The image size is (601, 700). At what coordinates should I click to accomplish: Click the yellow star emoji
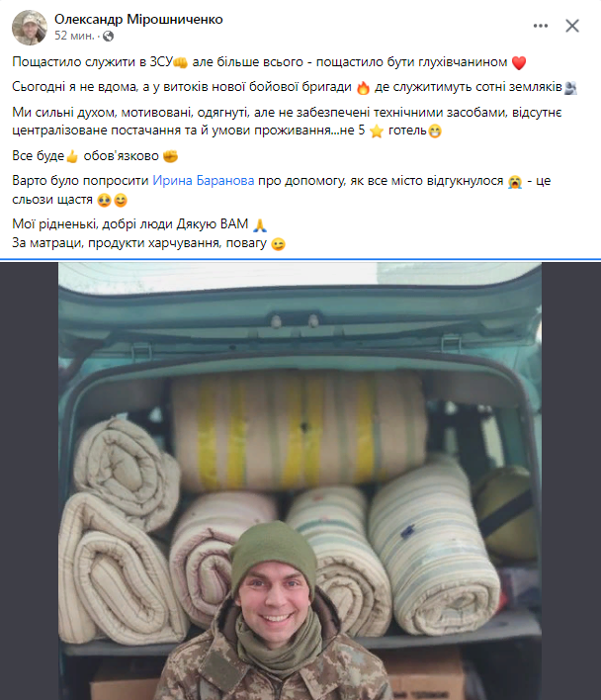(x=377, y=131)
